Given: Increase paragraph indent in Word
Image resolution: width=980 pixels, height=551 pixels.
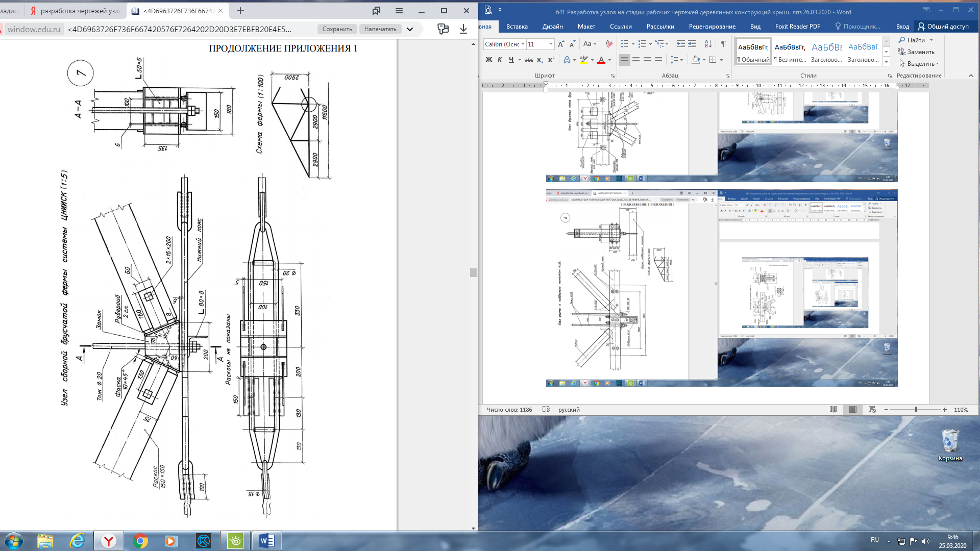Looking at the screenshot, I should click(x=692, y=44).
